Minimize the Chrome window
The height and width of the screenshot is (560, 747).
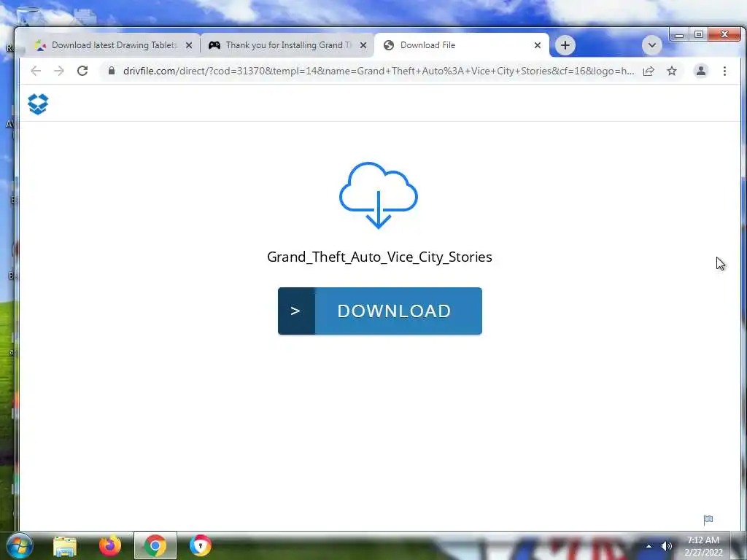pos(679,34)
